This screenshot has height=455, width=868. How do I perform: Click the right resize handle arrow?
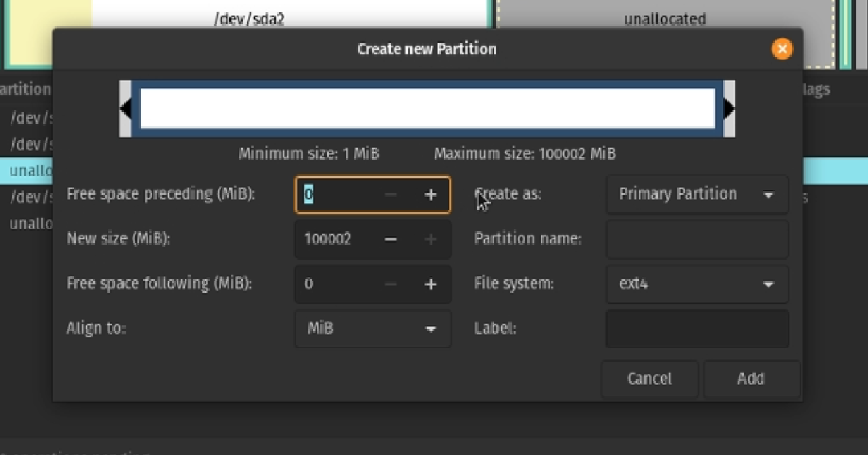729,109
